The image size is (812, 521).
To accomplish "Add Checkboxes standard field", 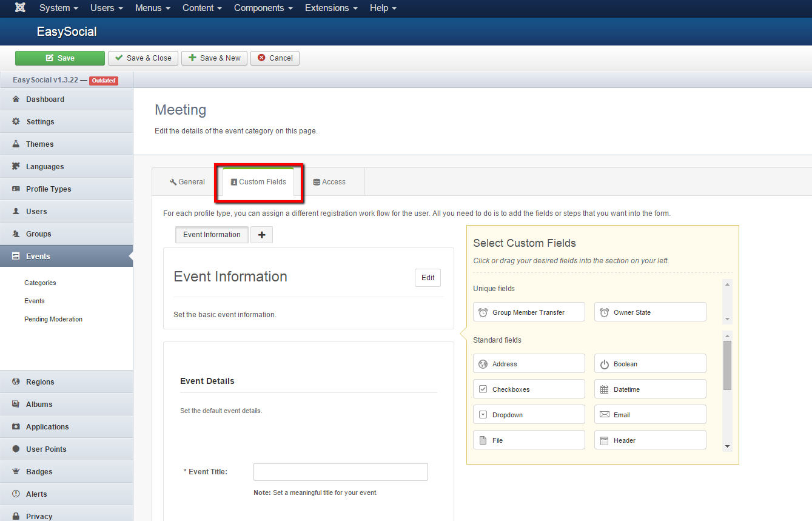I will click(x=529, y=389).
